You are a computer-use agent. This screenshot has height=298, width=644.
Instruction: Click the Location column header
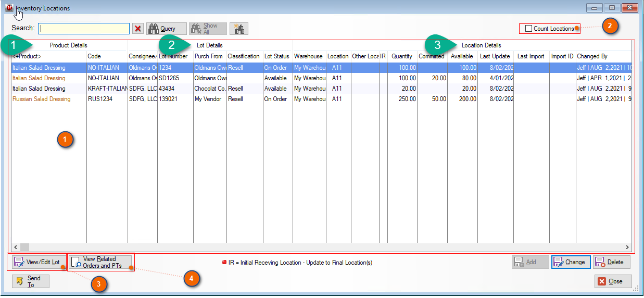coord(338,56)
